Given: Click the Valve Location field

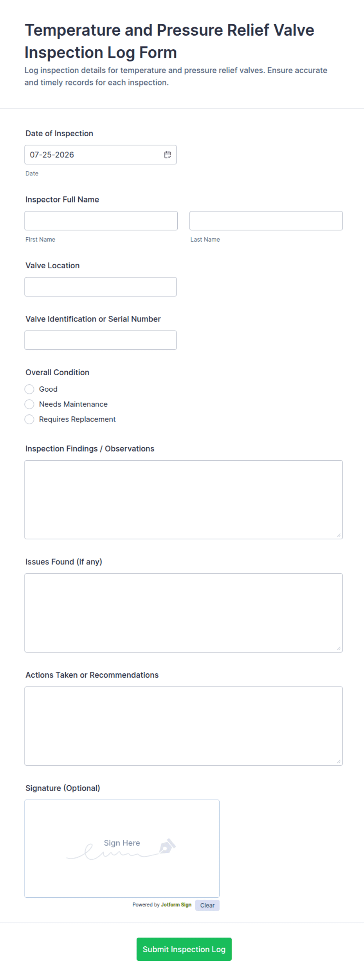Looking at the screenshot, I should 101,287.
